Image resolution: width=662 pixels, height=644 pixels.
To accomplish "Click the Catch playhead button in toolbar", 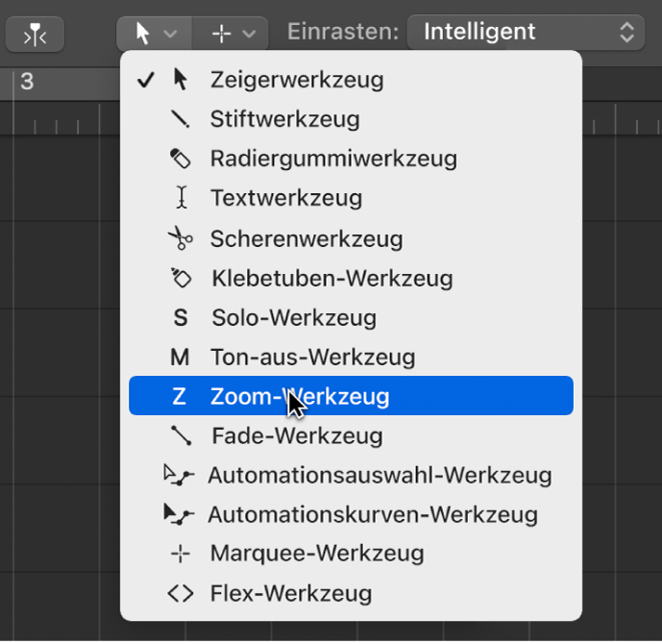I will click(x=35, y=35).
